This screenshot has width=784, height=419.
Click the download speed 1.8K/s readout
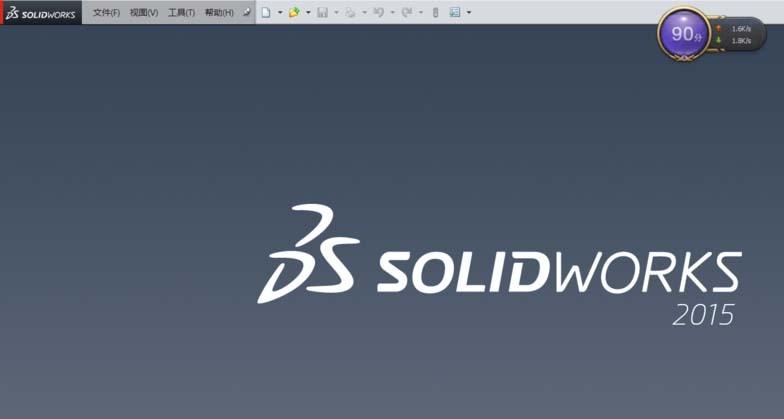[x=741, y=40]
